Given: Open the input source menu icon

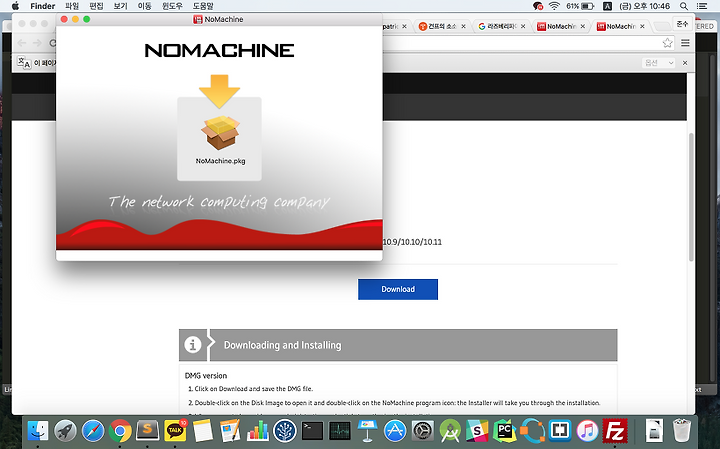Looking at the screenshot, I should point(607,6).
